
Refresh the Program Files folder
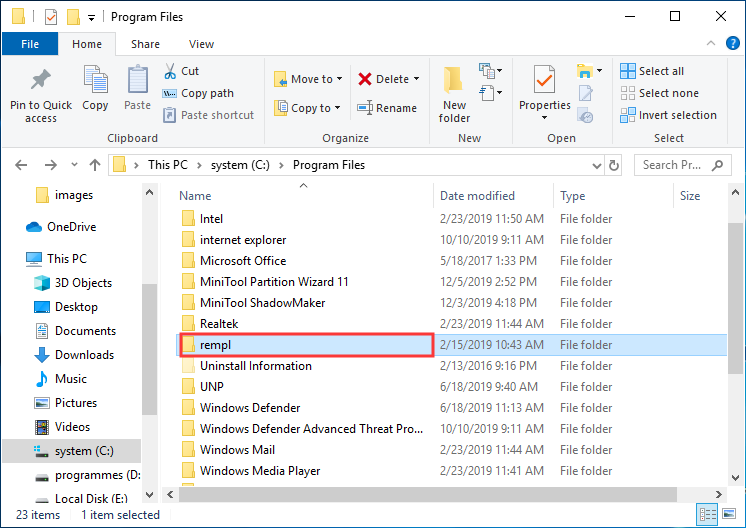(x=614, y=166)
